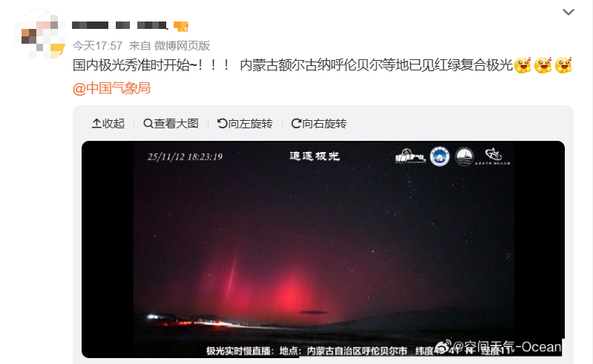Click the yellow verified badge on avatar
Image resolution: width=593 pixels, height=364 pixels.
(x=57, y=50)
